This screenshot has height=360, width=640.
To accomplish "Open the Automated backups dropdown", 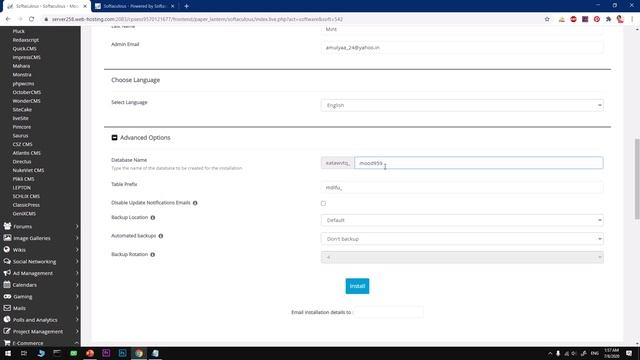I will (462, 239).
